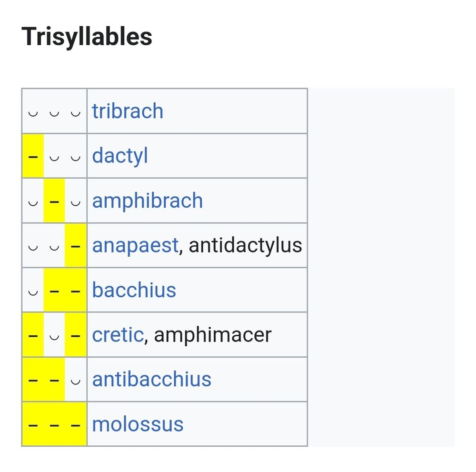Click the yellow last cell in anapaest row
This screenshot has width=476, height=472.
click(x=75, y=245)
